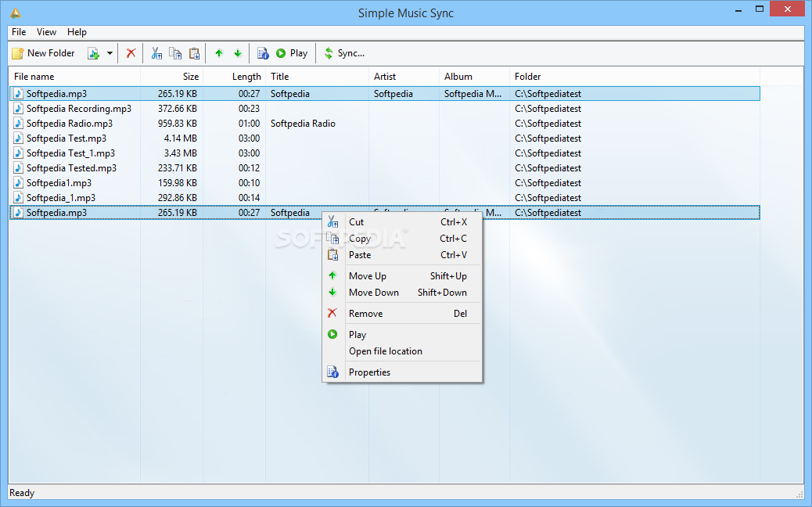This screenshot has width=812, height=507.
Task: Select the Softpedia Recording.mp3 row
Action: coord(385,109)
